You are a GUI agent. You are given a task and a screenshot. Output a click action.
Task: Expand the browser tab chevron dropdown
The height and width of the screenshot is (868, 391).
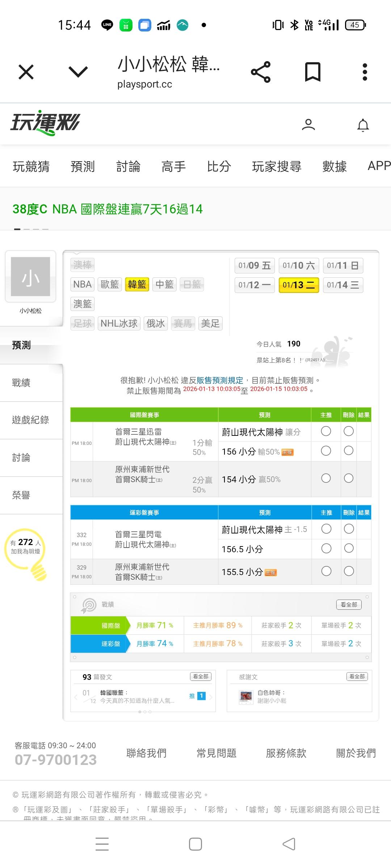click(78, 72)
